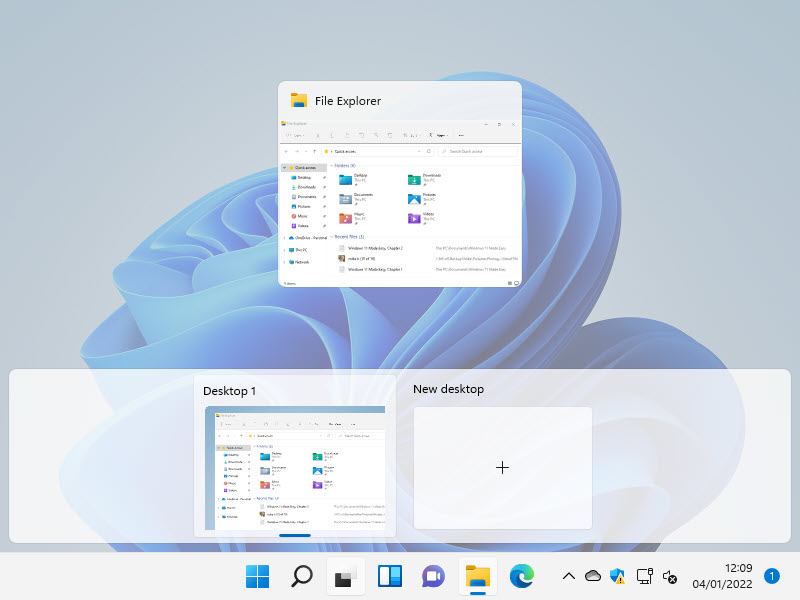Image resolution: width=800 pixels, height=600 pixels.
Task: Open the Widgets panel icon
Action: [390, 577]
